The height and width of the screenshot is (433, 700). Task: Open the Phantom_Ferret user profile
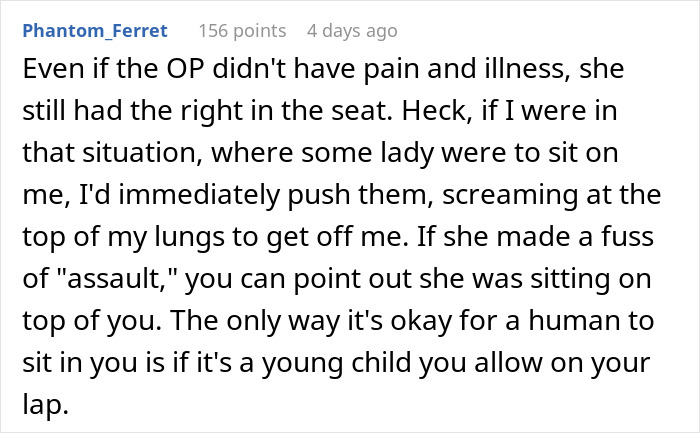pos(95,31)
